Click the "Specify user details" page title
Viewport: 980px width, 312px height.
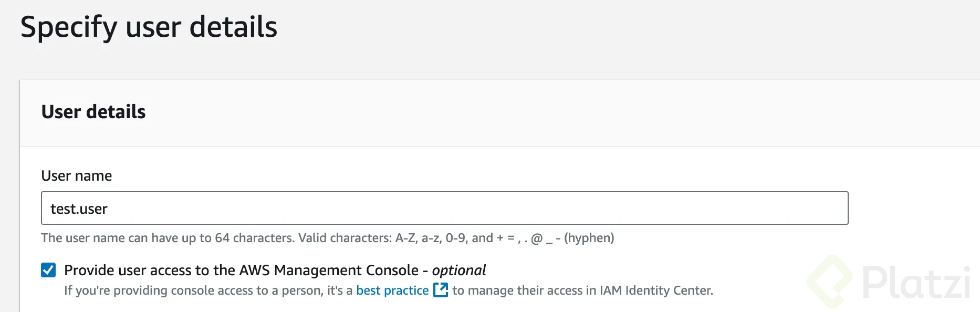149,27
